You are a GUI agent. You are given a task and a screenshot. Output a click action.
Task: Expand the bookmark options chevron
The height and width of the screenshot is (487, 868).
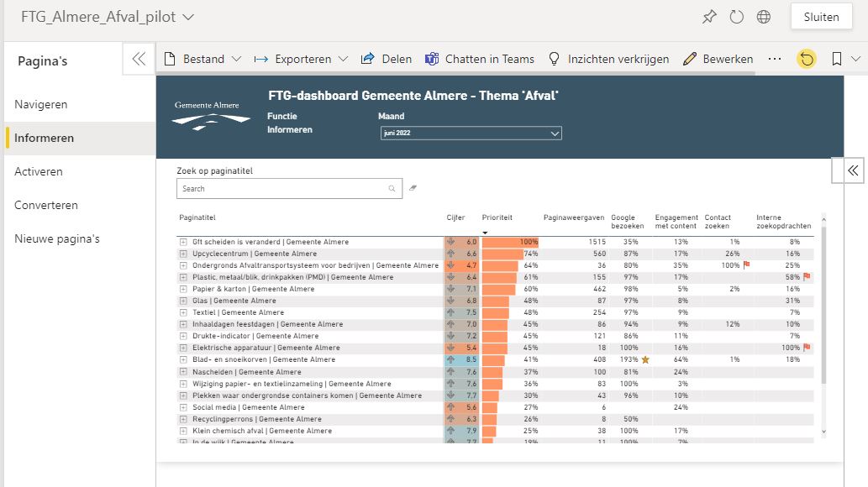click(856, 59)
